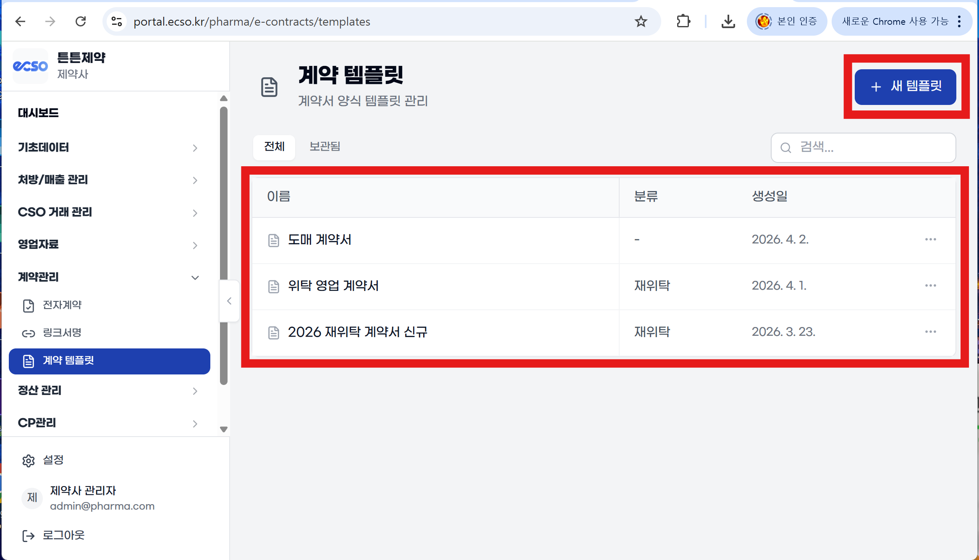Open the 도매 계약서 template
The image size is (979, 560).
[x=319, y=240]
